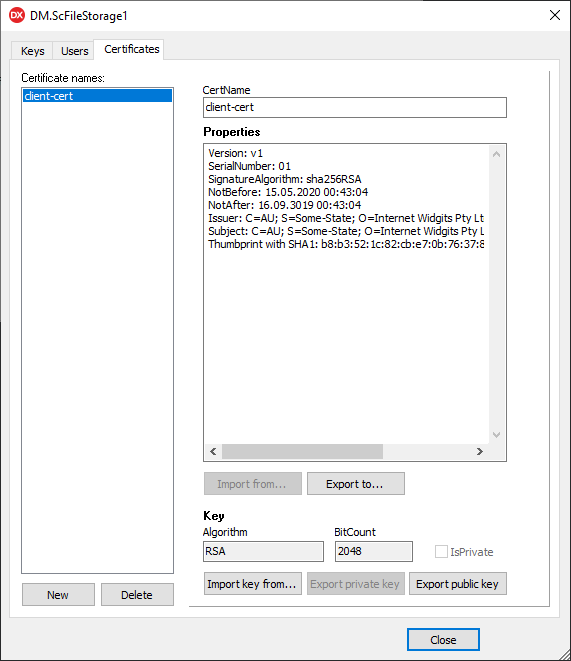Click the CertName input field
The height and width of the screenshot is (661, 571).
[x=355, y=107]
